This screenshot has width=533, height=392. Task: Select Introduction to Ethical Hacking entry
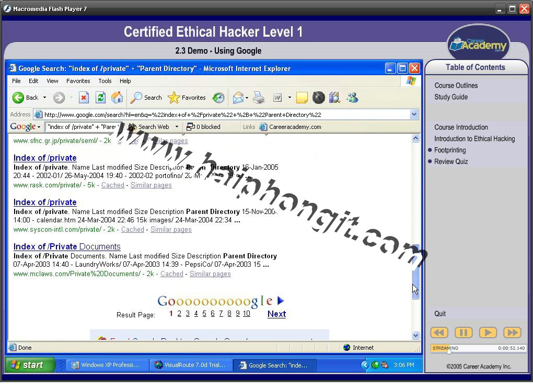(474, 139)
